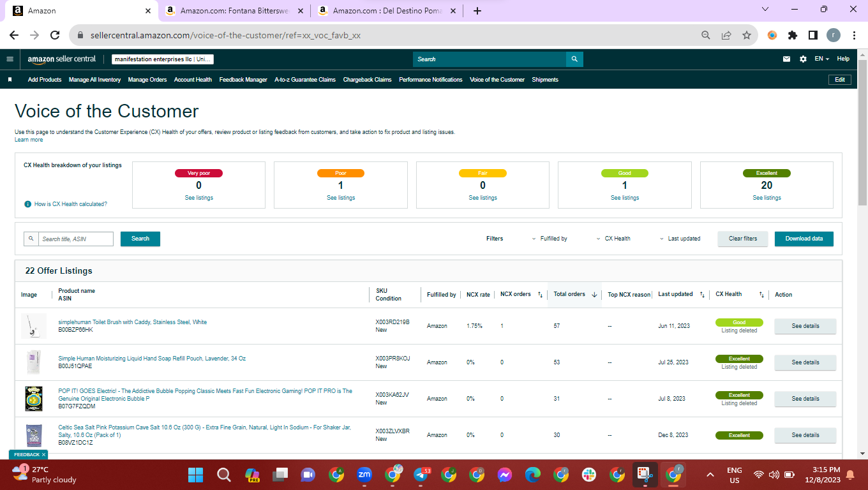Open the Windows Start menu
Screen dimensions: 868x490
click(195, 475)
